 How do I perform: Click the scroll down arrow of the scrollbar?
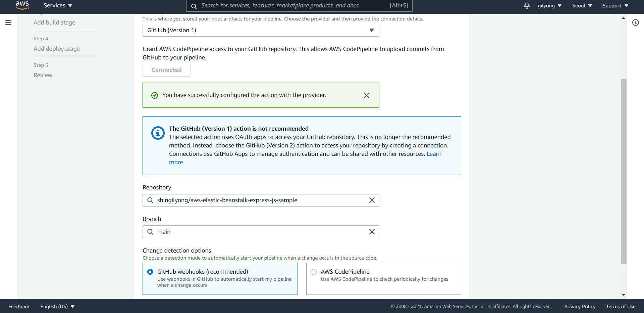point(624,295)
